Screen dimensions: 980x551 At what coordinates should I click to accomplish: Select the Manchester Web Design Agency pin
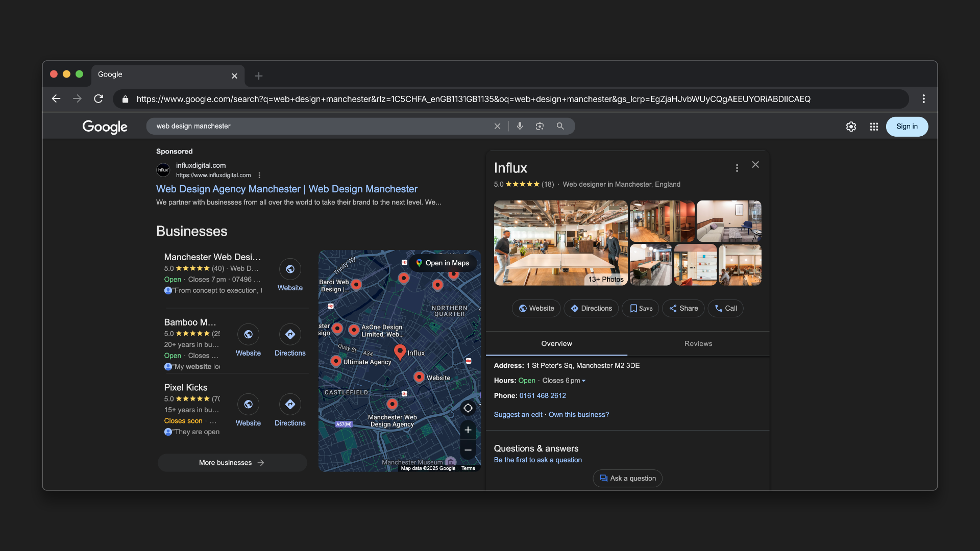392,404
